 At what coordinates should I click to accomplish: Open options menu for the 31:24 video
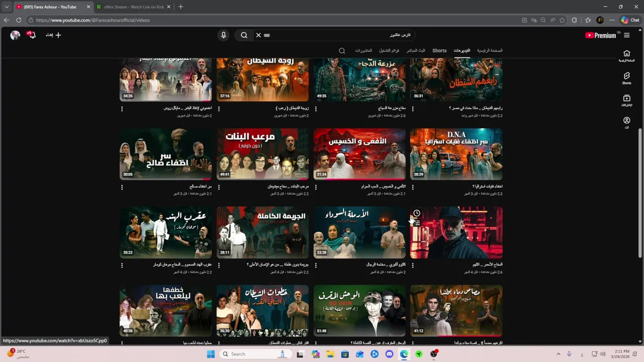[316, 187]
